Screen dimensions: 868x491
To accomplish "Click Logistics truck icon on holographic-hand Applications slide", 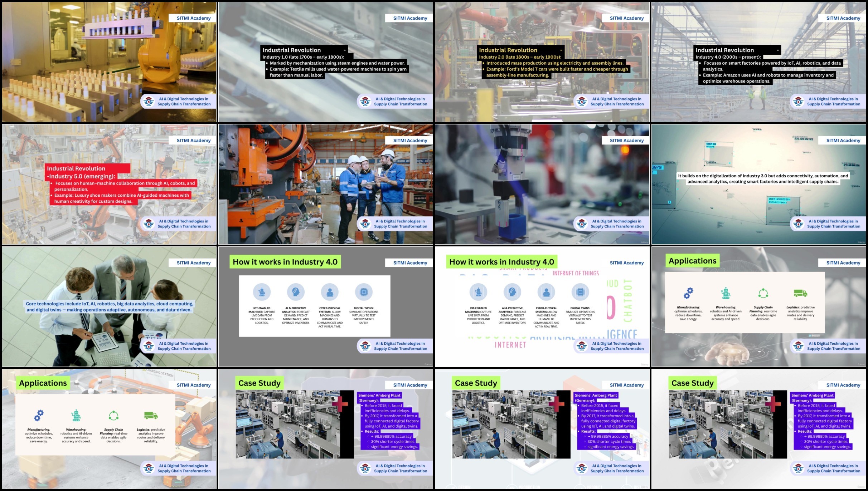I will pyautogui.click(x=800, y=293).
